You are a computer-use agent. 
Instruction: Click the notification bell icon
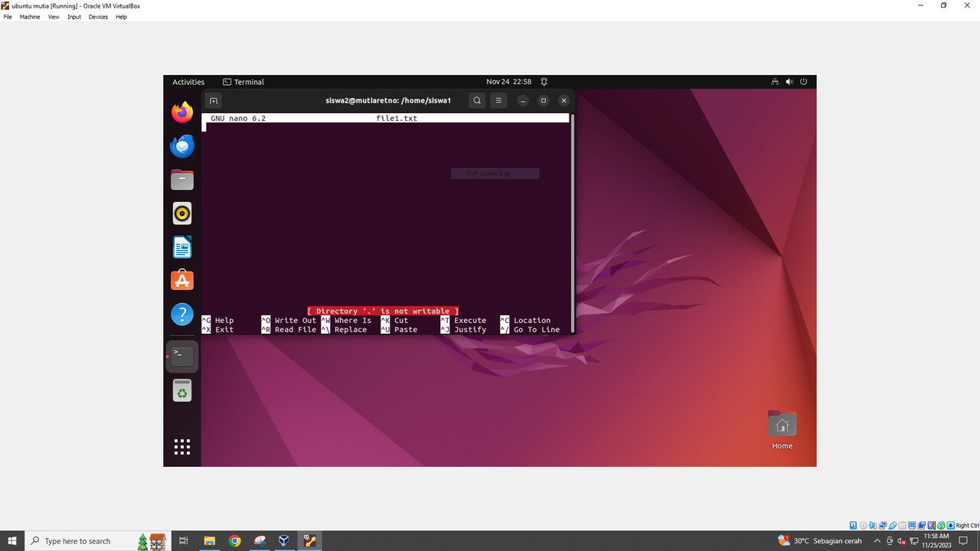(544, 82)
